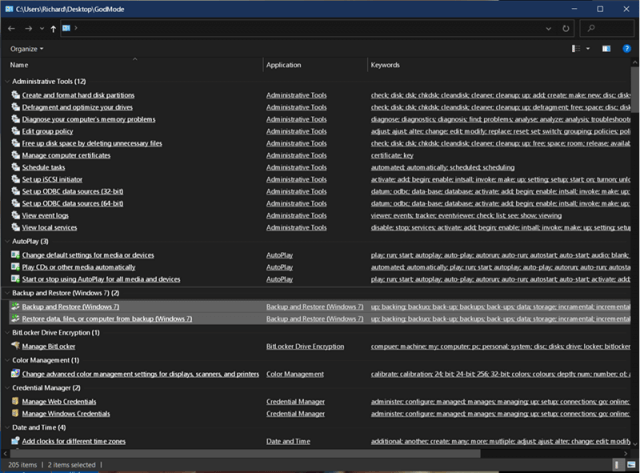Click the Backup and Restore (Windows 7) item icon

[x=16, y=306]
